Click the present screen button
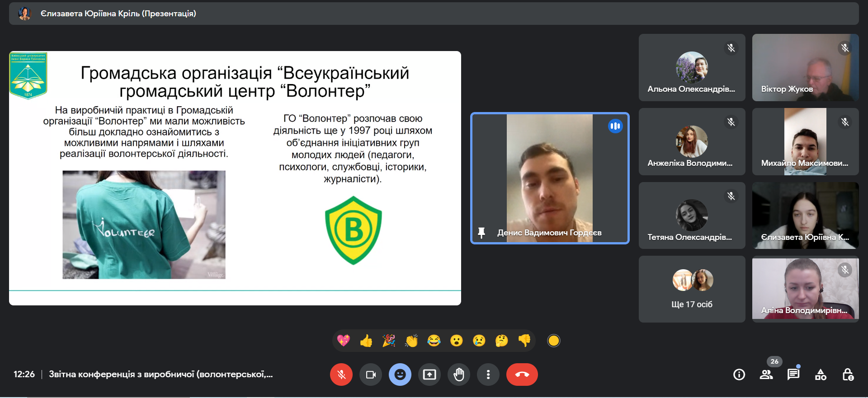The height and width of the screenshot is (398, 868). pos(429,375)
